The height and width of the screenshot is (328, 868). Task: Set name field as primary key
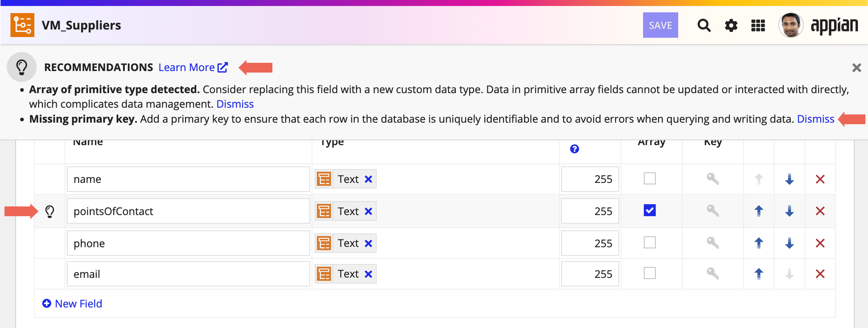[x=713, y=179]
